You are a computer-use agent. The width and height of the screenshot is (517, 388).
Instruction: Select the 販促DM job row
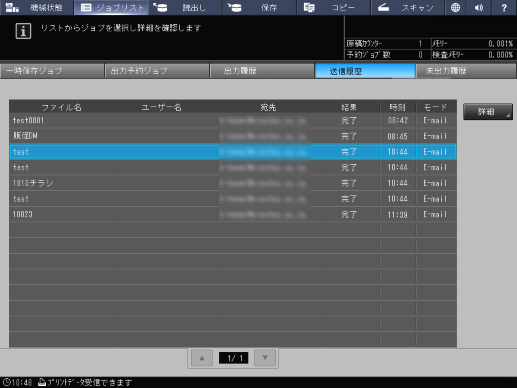[233, 136]
